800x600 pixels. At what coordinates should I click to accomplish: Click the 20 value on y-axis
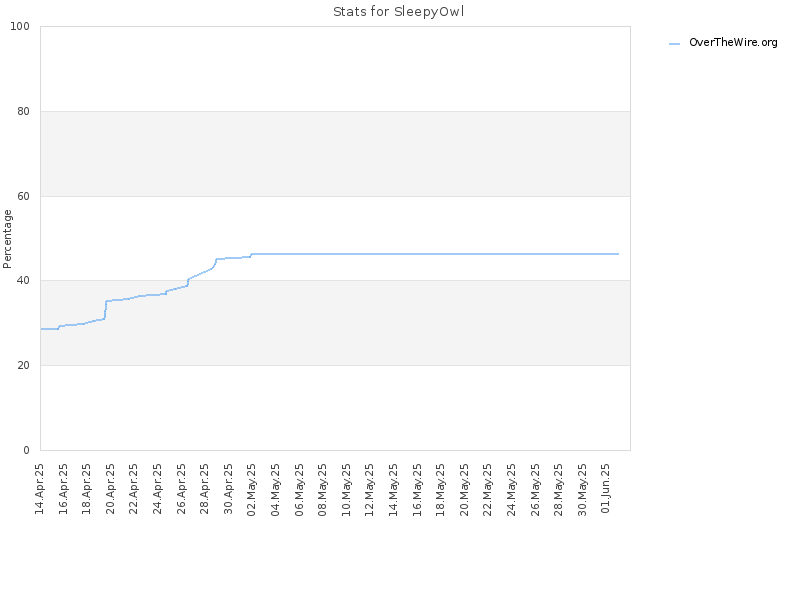pyautogui.click(x=23, y=365)
